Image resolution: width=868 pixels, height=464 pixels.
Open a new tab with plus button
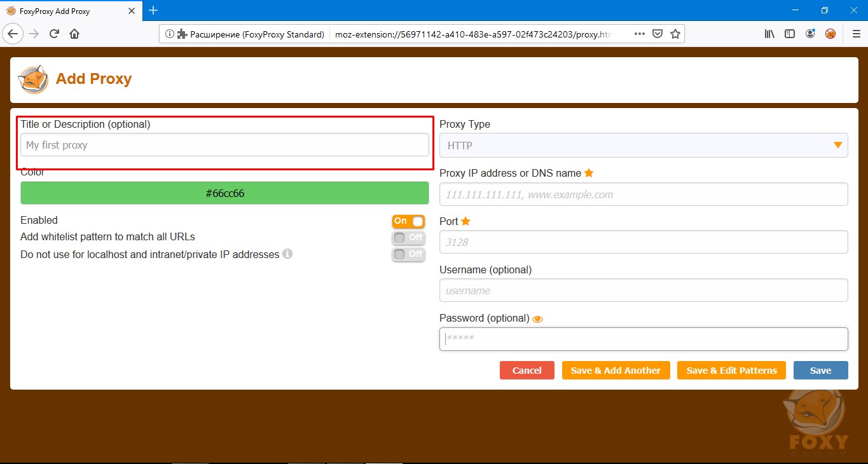click(x=153, y=10)
